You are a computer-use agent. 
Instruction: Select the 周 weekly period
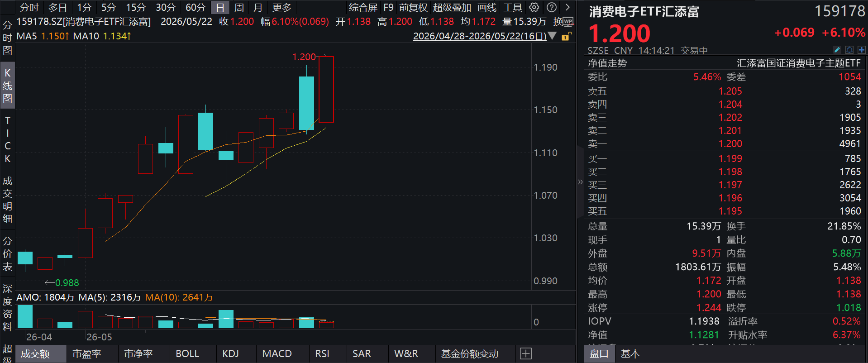239,7
